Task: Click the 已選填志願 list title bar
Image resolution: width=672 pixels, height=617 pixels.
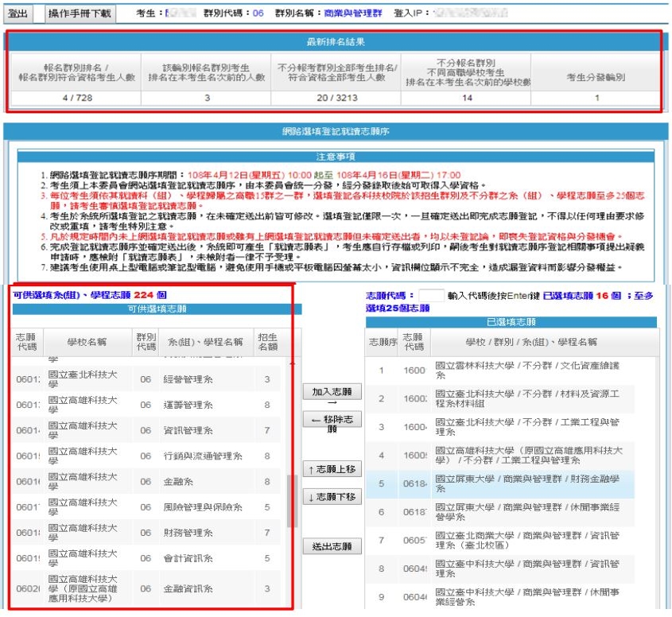Action: [511, 322]
